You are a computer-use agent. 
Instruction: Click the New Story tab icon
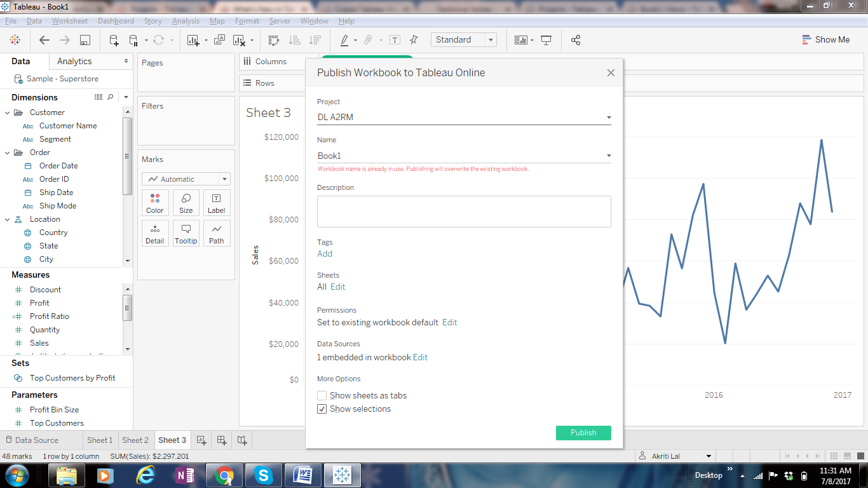click(x=242, y=440)
